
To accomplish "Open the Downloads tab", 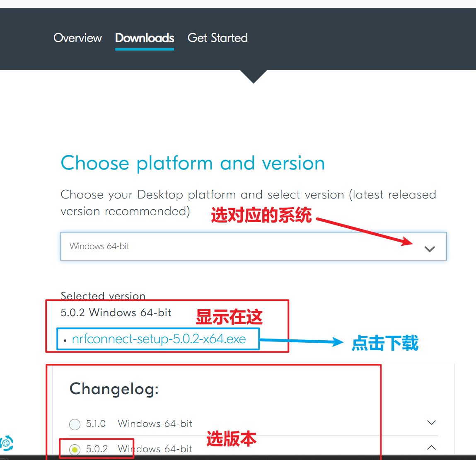I will 145,38.
